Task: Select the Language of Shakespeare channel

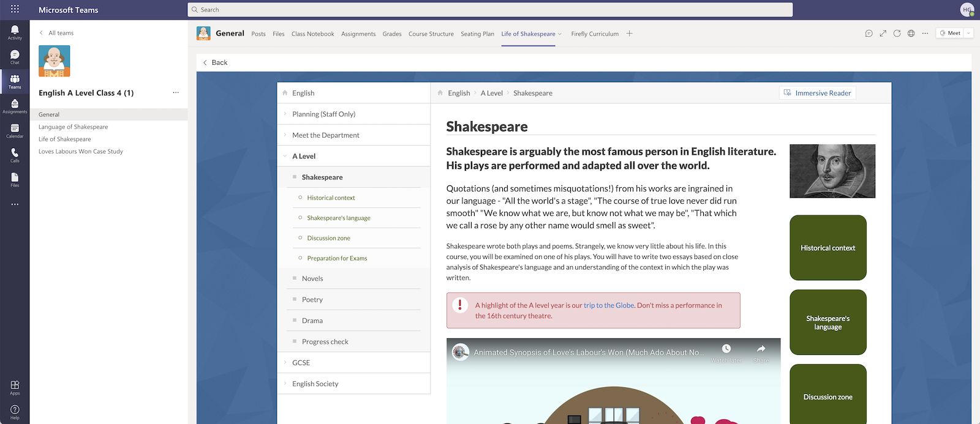Action: point(73,127)
